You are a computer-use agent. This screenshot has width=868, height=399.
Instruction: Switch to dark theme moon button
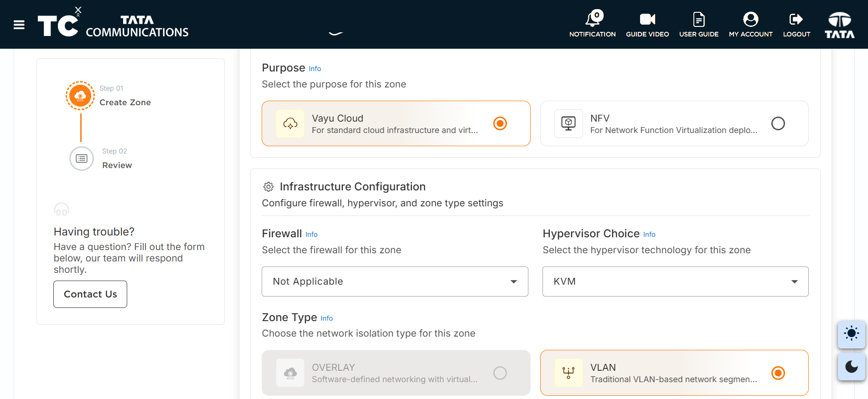tap(851, 367)
